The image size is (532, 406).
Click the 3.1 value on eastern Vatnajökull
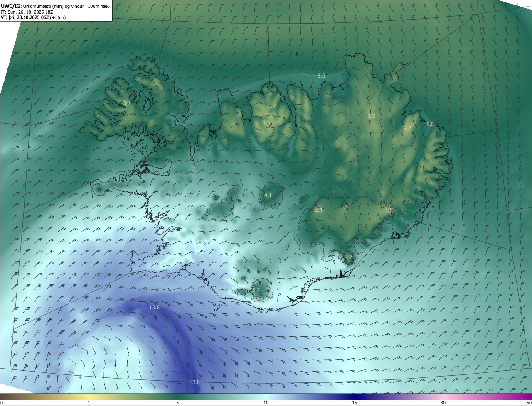[388, 210]
